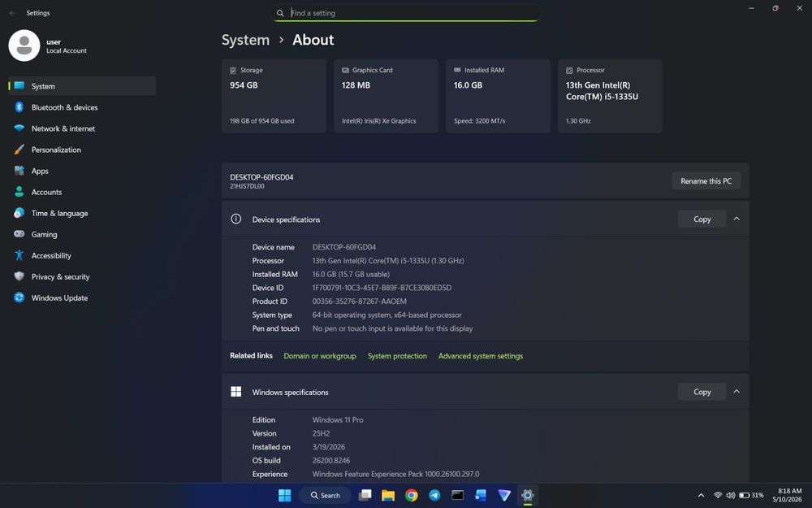812x508 pixels.
Task: Open Telegram from the taskbar
Action: (434, 496)
